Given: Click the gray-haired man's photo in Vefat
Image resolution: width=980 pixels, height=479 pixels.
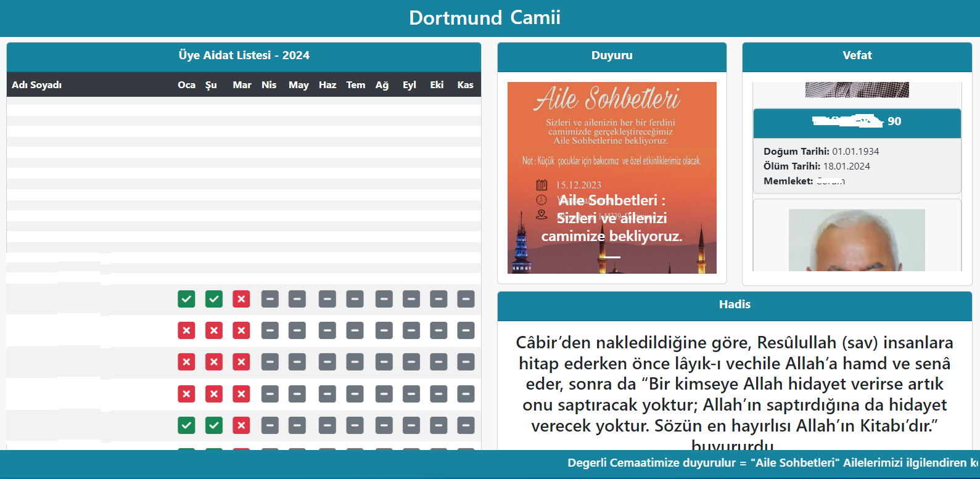Looking at the screenshot, I should pyautogui.click(x=857, y=240).
